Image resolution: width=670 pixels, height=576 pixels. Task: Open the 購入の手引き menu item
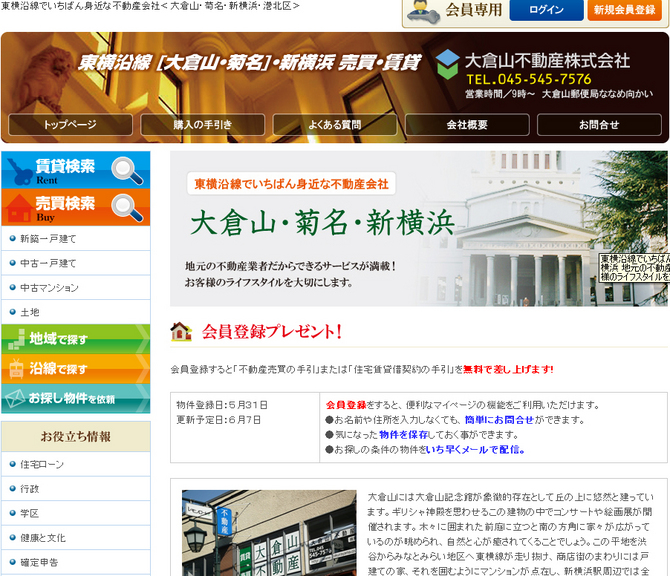pos(203,125)
